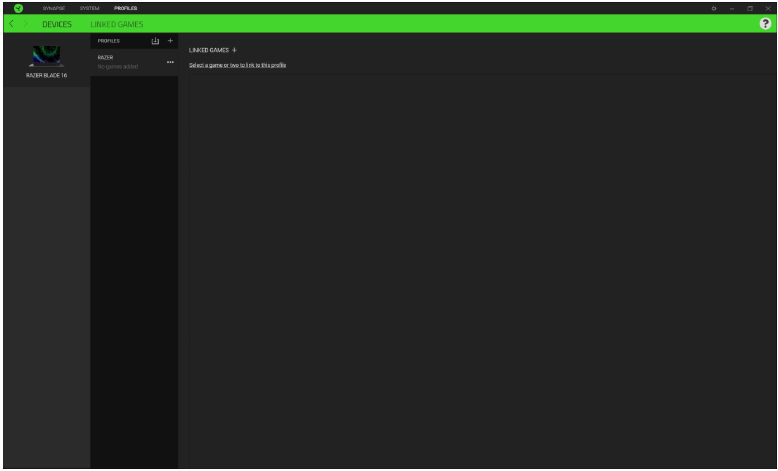Add a new profile with plus icon
Image resolution: width=778 pixels, height=471 pixels.
170,41
